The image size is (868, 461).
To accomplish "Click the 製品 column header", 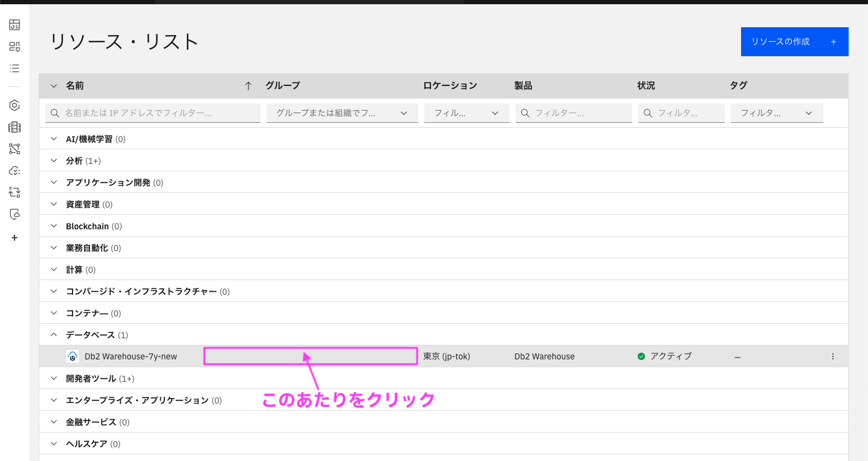I will click(523, 86).
